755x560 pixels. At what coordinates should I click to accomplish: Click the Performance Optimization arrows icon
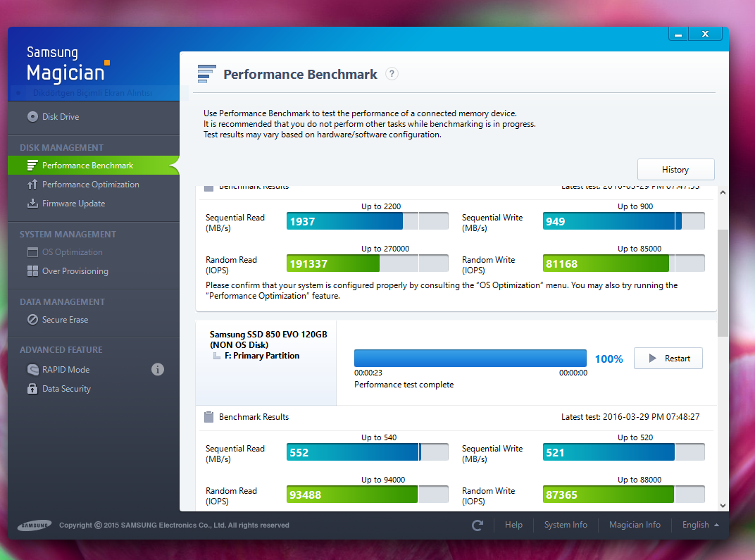point(32,185)
